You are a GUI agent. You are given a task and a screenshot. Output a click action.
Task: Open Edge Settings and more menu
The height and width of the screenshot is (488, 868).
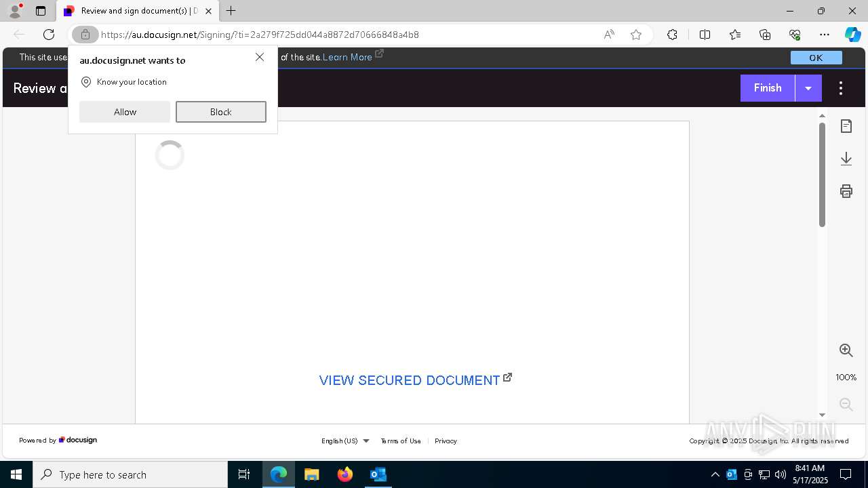[825, 35]
